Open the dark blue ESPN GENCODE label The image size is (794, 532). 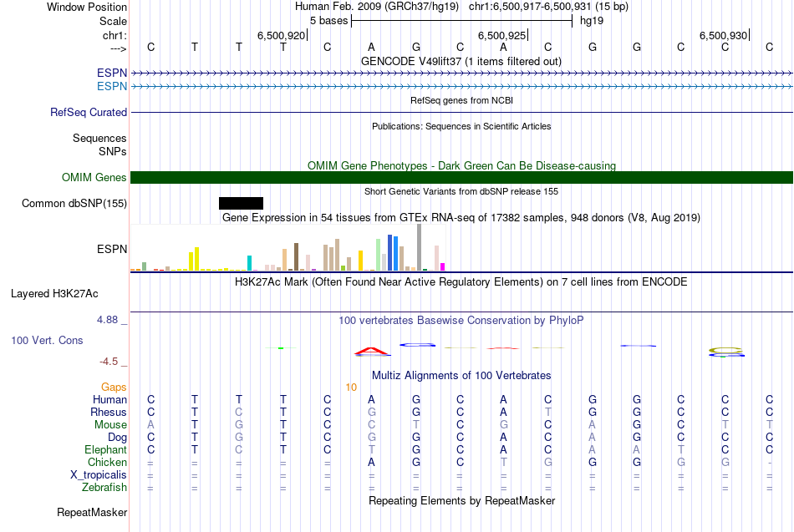click(112, 73)
